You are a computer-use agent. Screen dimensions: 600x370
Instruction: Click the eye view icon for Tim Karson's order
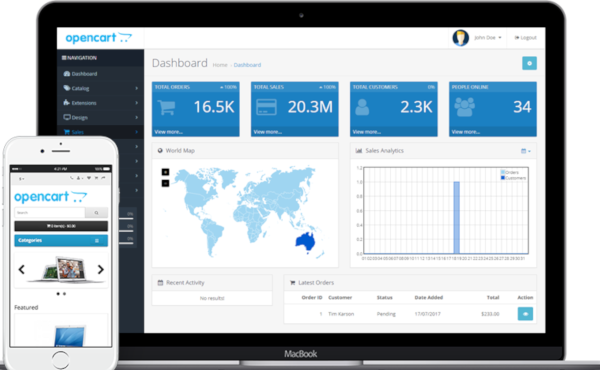pos(525,314)
